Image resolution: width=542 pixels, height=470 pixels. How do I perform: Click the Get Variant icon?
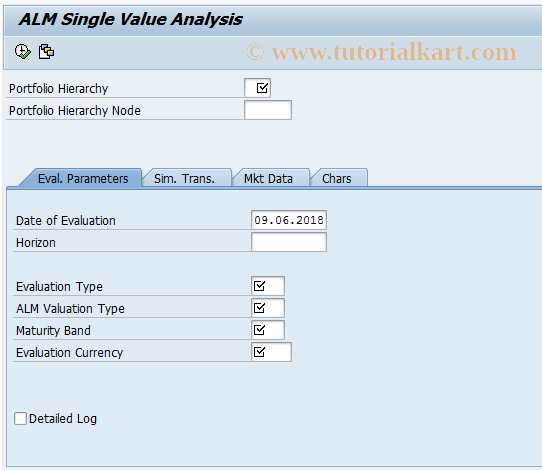coord(46,52)
